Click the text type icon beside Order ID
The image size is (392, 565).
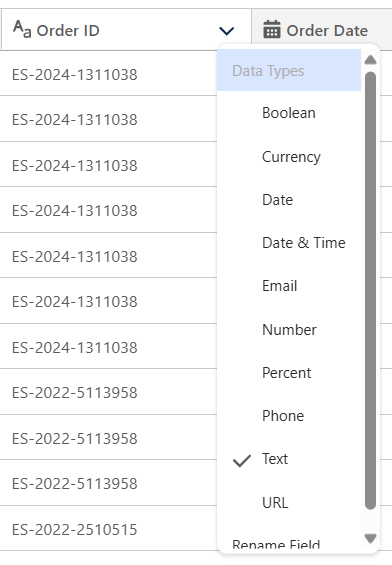tap(22, 30)
